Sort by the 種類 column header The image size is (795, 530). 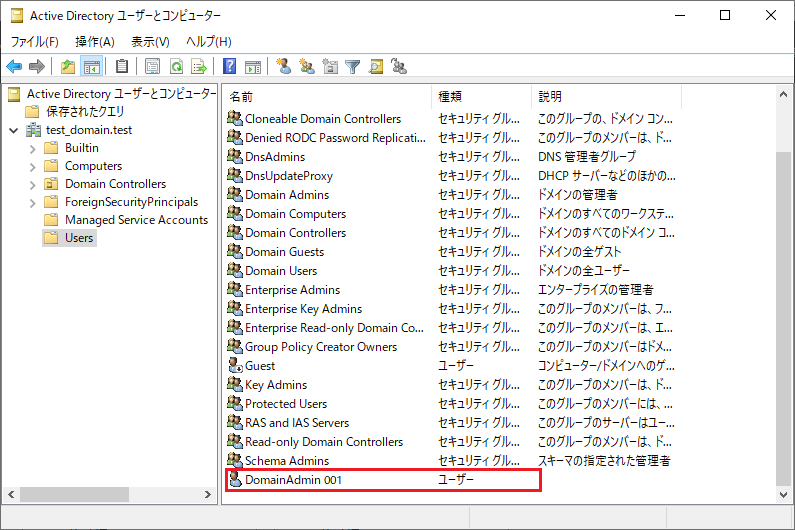(482, 96)
